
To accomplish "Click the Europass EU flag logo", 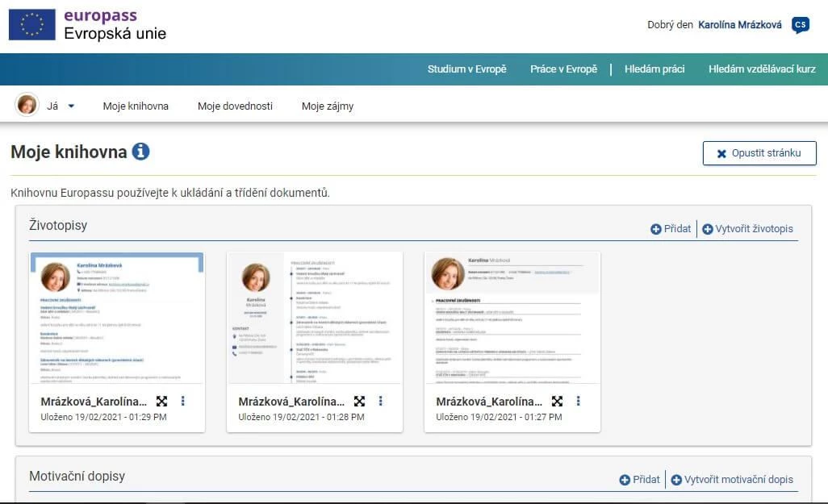I will [x=32, y=25].
